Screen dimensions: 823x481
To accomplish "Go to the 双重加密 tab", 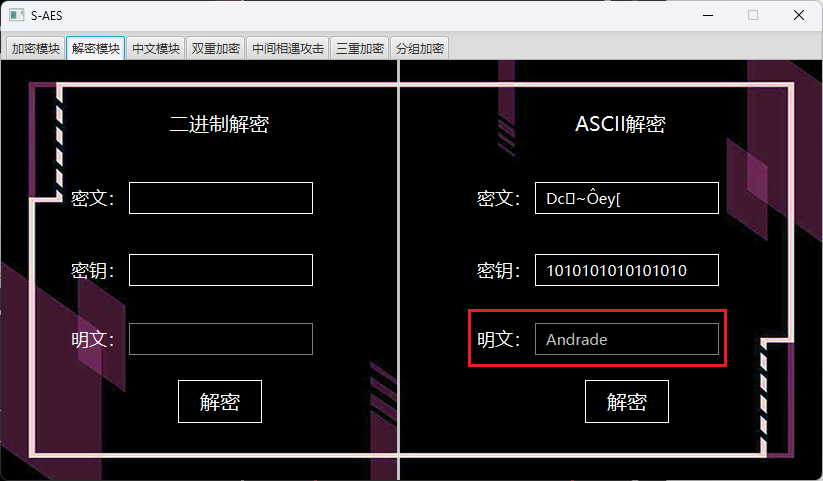I will 215,48.
